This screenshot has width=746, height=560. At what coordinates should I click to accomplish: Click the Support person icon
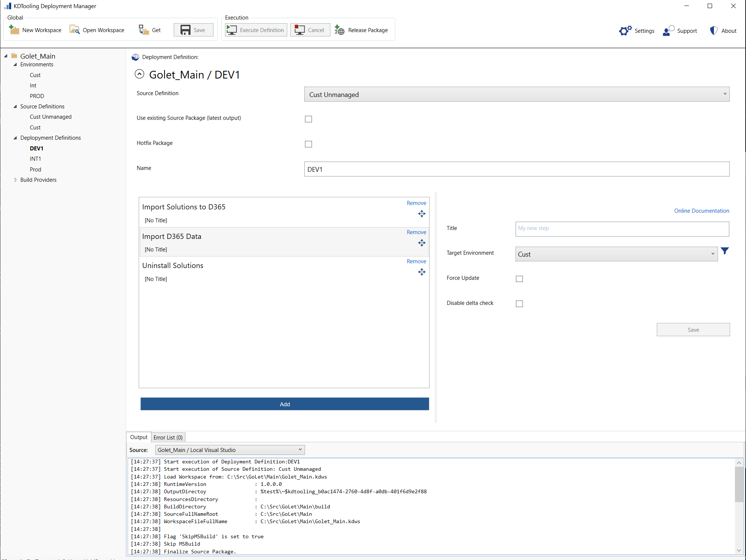668,31
